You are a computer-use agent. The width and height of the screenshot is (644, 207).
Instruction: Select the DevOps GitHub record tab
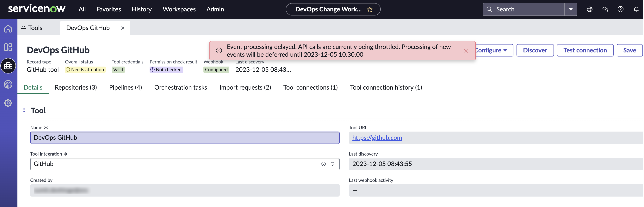tap(88, 28)
